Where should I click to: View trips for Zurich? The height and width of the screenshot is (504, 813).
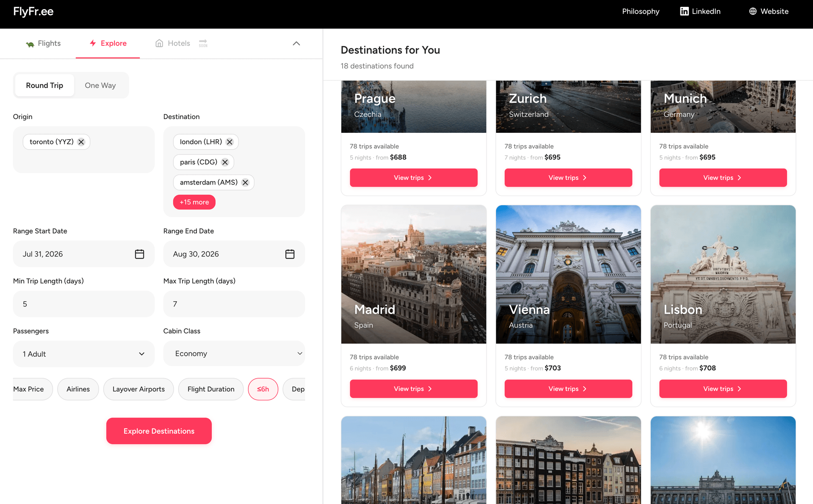568,178
